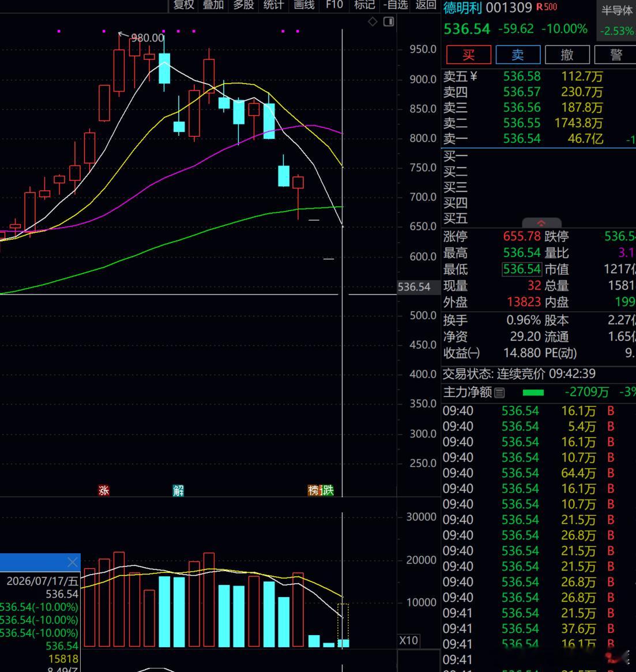The width and height of the screenshot is (636, 672).
Task: Click the 09:41 trade row with 37.6万
Action: 538,629
